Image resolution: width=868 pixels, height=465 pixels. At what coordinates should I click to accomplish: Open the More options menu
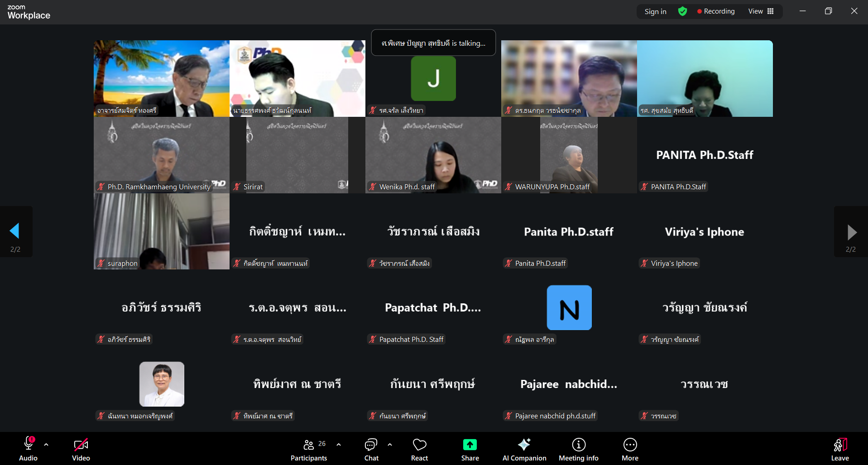pyautogui.click(x=629, y=450)
